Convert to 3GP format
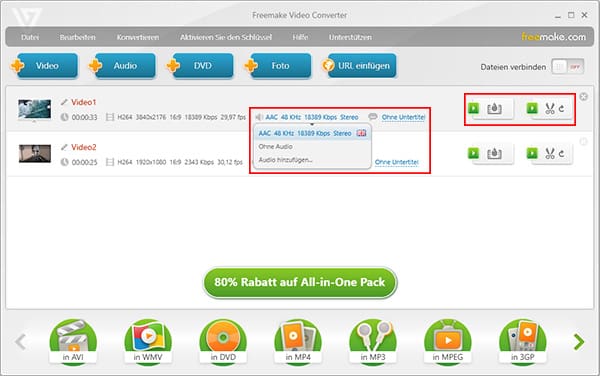The image size is (600, 376). (x=523, y=342)
